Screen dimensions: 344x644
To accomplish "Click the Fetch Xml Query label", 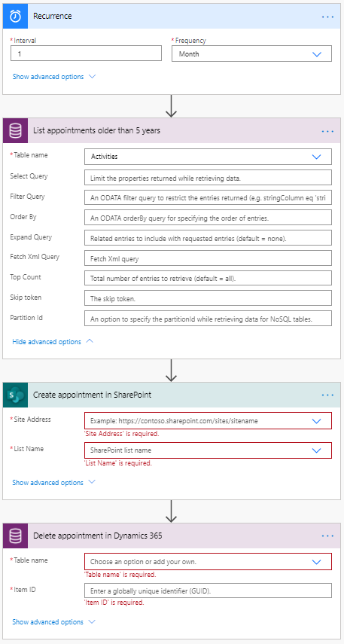I will pos(35,257).
